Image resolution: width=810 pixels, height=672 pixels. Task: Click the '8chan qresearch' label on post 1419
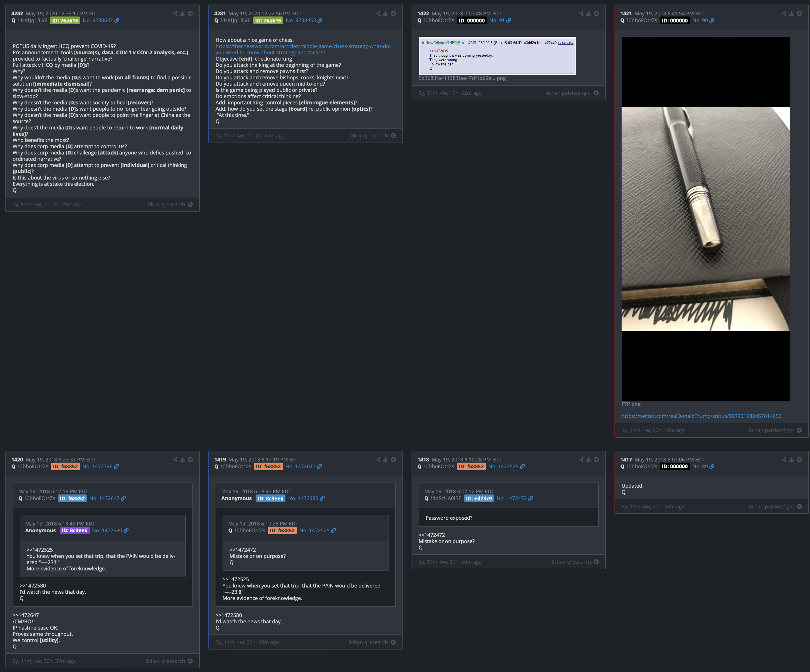pyautogui.click(x=368, y=642)
